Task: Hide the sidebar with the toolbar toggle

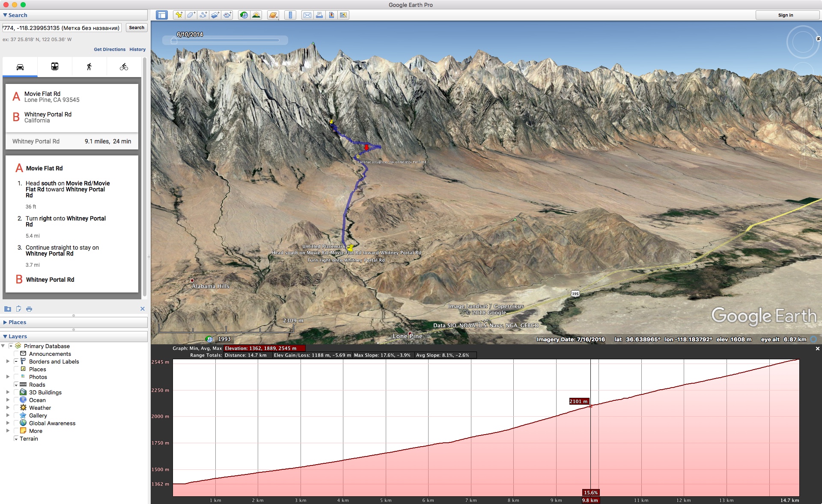Action: [161, 15]
